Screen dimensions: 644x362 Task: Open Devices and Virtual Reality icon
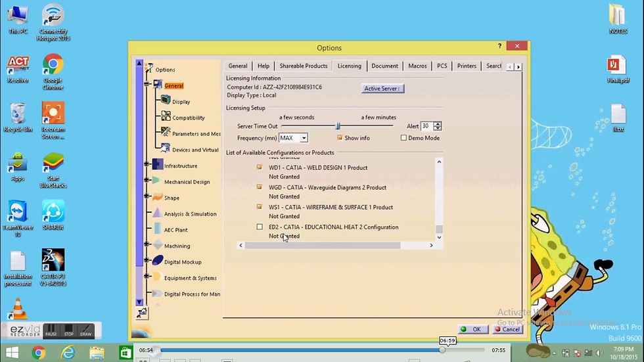coord(166,148)
